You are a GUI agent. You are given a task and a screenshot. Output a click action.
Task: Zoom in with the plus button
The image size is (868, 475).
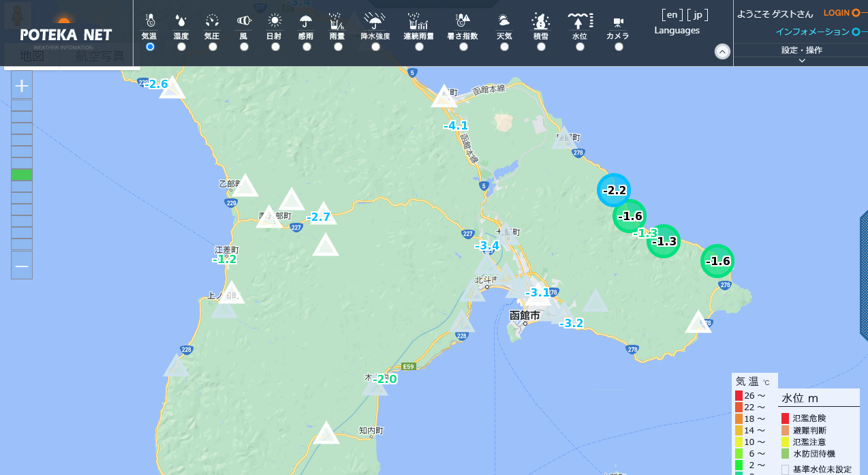point(22,86)
